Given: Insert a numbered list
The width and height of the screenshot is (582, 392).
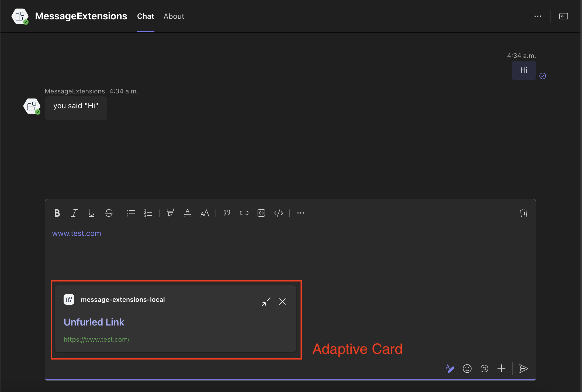Looking at the screenshot, I should [148, 213].
